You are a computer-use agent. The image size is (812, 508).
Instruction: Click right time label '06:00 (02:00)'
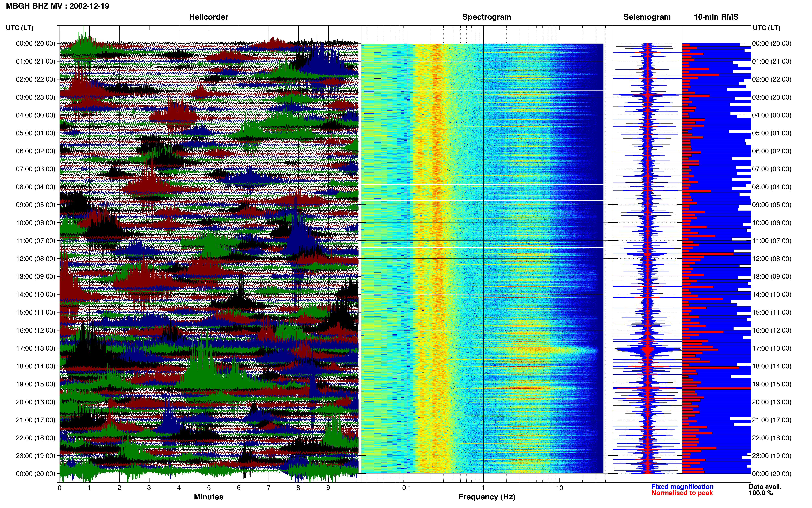(x=772, y=151)
